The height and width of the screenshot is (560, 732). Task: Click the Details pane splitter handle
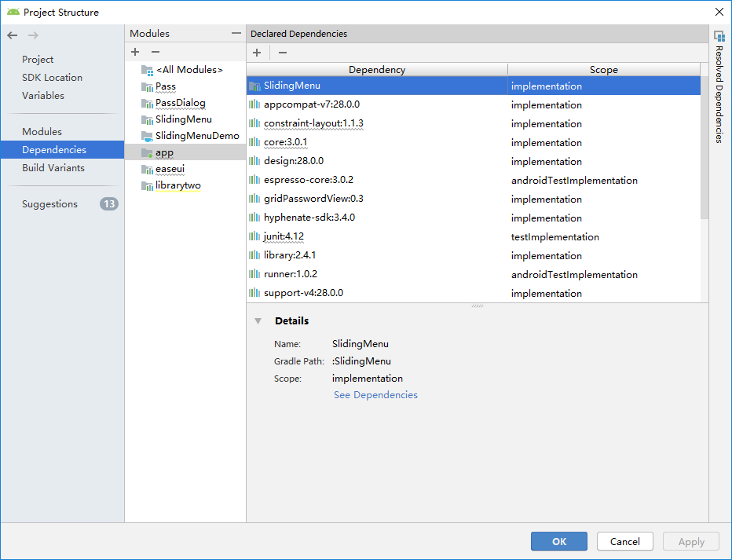point(477,306)
